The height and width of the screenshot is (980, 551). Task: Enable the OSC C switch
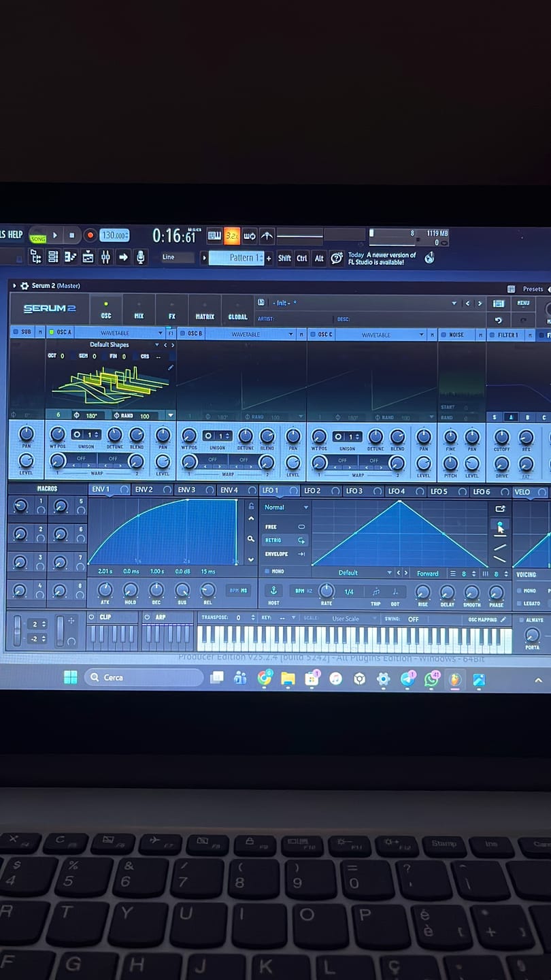tap(313, 334)
